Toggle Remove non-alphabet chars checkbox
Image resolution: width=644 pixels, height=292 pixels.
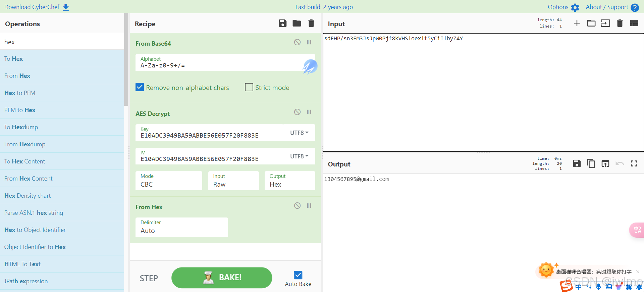pyautogui.click(x=140, y=87)
